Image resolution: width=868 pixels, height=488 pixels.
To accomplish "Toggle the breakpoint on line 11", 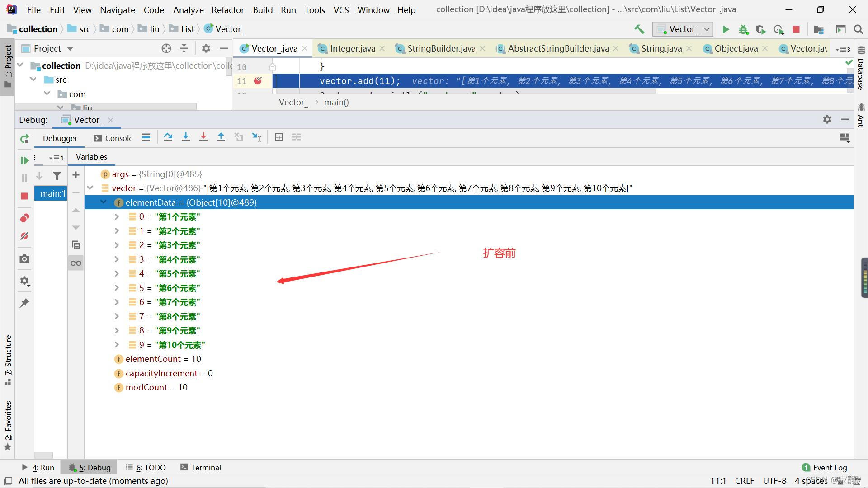I will [258, 81].
